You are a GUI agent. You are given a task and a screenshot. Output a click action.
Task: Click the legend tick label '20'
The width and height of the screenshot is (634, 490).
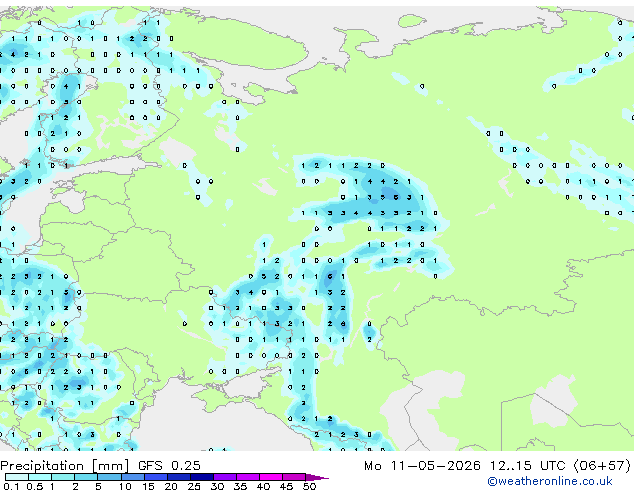pyautogui.click(x=171, y=486)
